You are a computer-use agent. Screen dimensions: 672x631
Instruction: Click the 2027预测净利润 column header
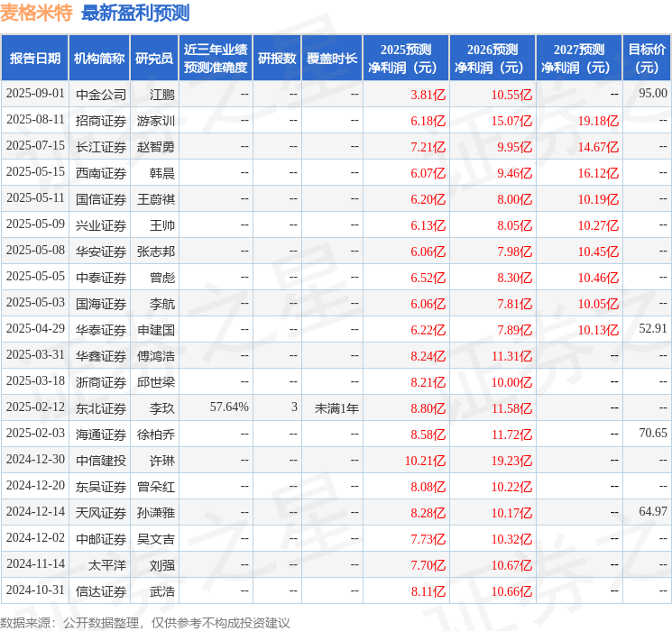[x=579, y=59]
